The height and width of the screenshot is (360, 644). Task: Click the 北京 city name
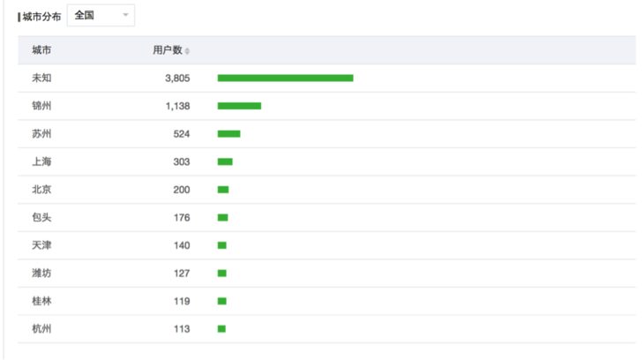(x=41, y=190)
